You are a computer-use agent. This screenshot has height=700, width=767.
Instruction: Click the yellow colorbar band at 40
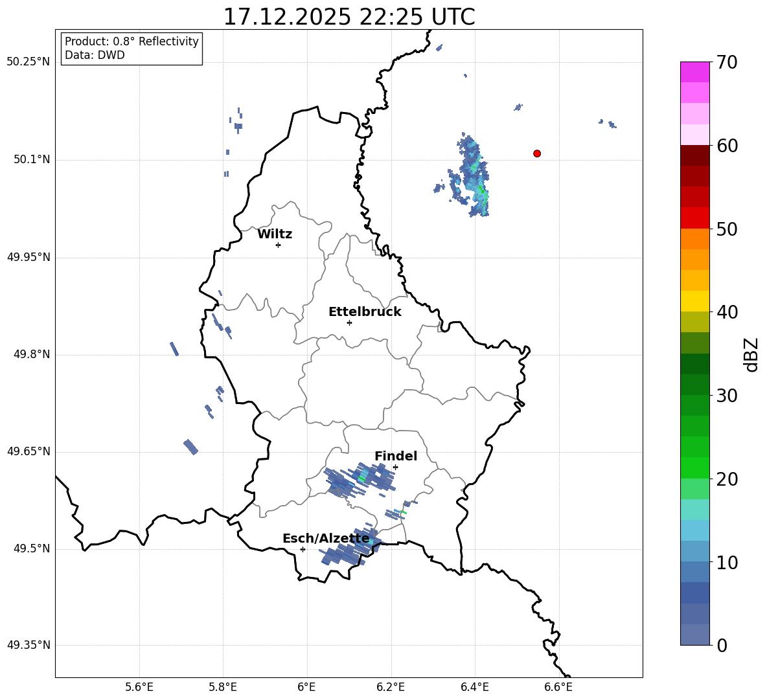695,301
